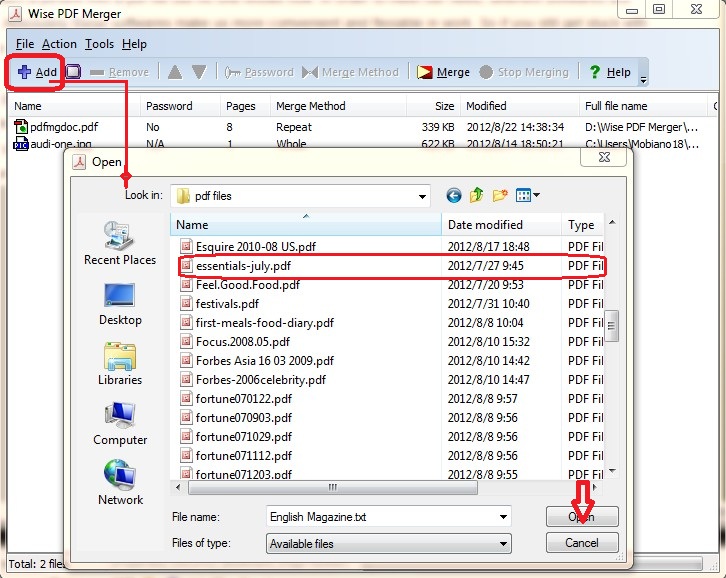The image size is (726, 578).
Task: Click the Stop Merging toolbar button
Action: pos(524,72)
